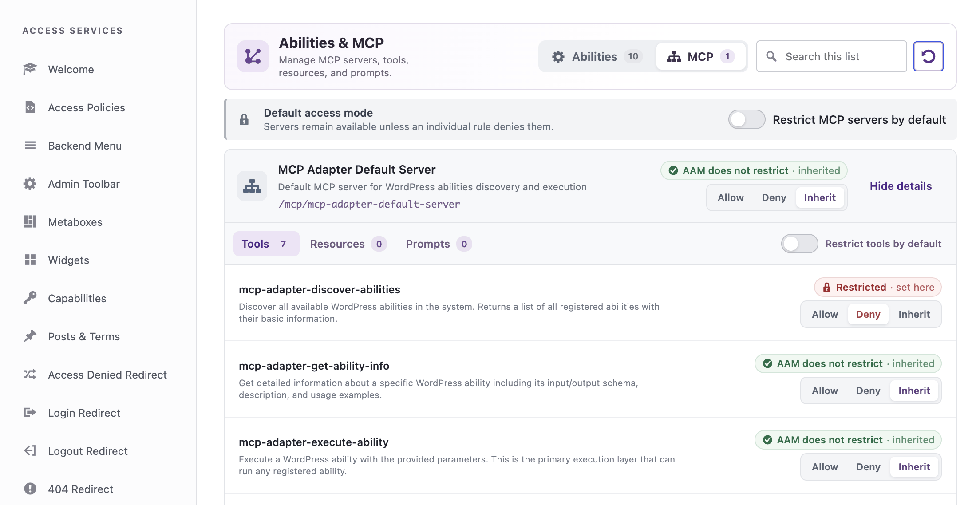Open the Prompts tab

click(439, 244)
